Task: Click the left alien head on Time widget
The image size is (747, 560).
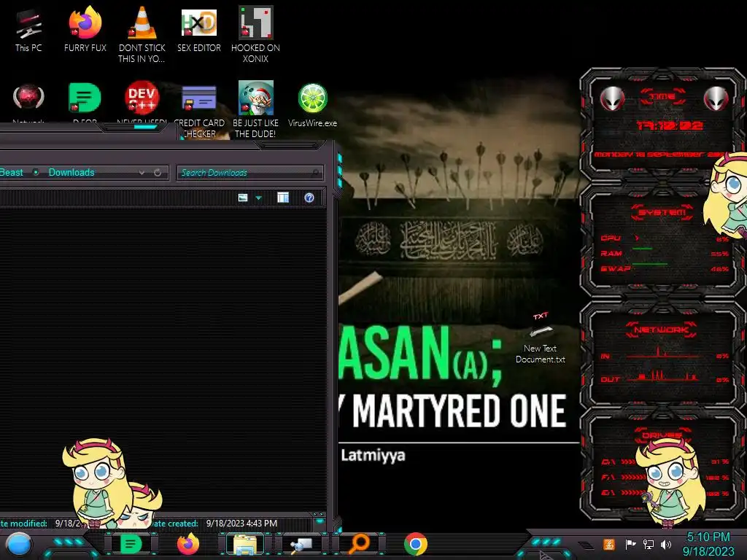Action: click(x=612, y=98)
